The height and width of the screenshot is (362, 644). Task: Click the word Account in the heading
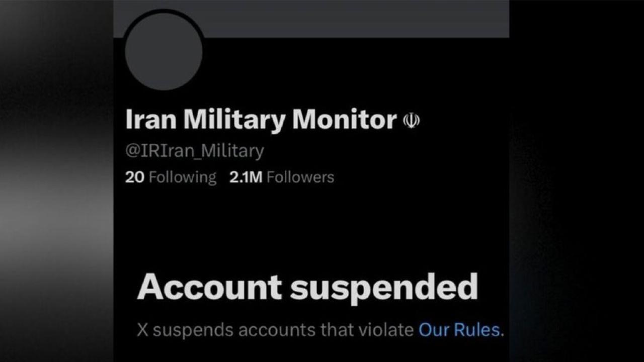click(209, 288)
